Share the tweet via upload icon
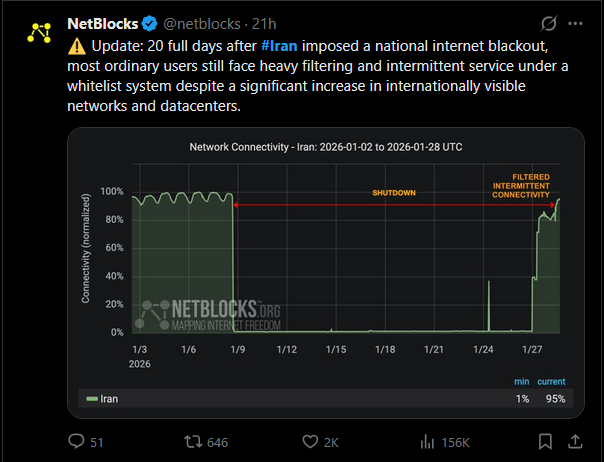Image resolution: width=604 pixels, height=462 pixels. click(576, 441)
